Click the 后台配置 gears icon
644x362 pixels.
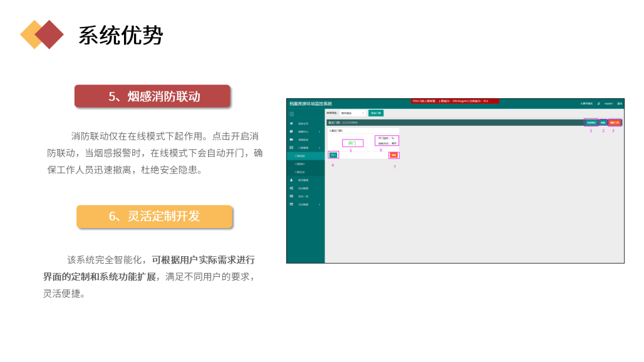291,189
